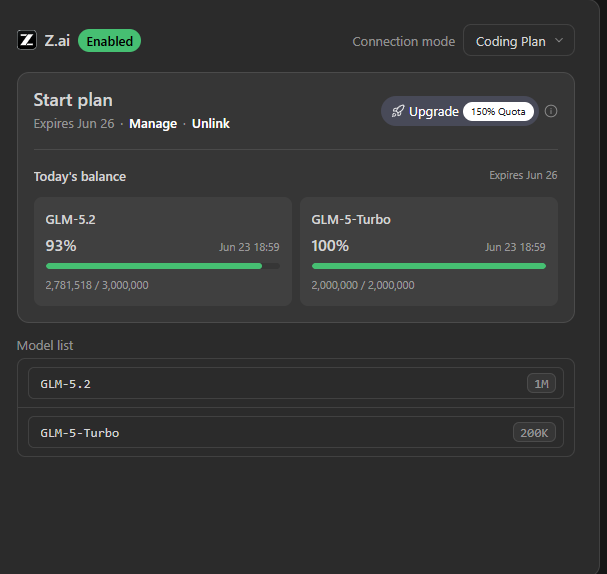Click the 150% Quota badge
The image size is (607, 574).
click(498, 111)
